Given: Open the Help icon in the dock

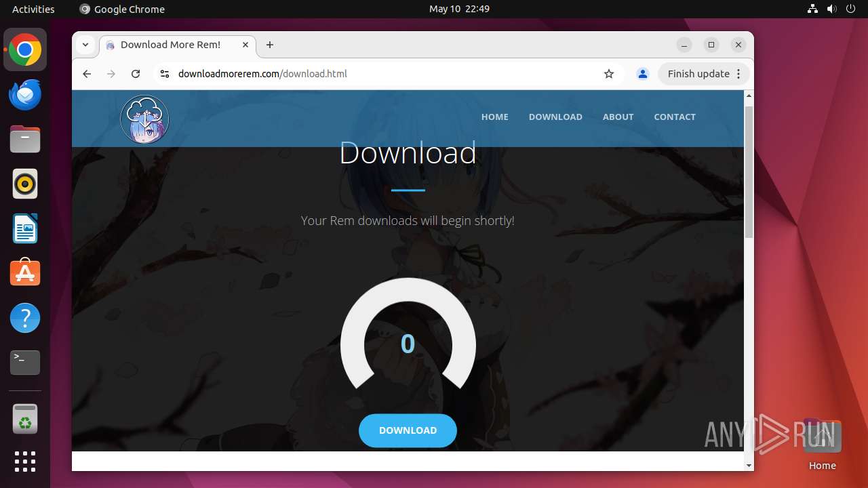Looking at the screenshot, I should [x=25, y=318].
